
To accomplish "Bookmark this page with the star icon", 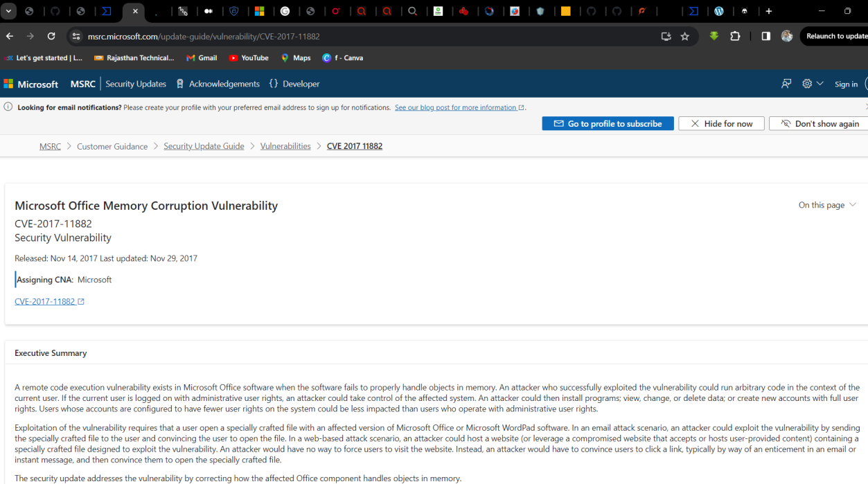I will (x=684, y=36).
